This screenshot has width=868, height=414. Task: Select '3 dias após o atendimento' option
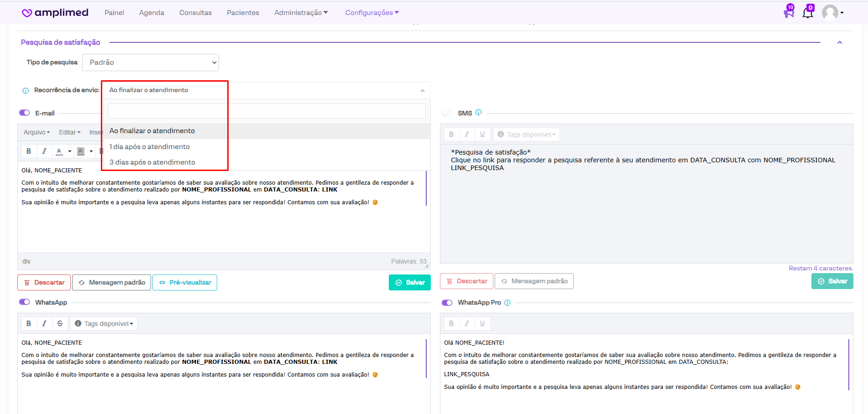(x=152, y=162)
